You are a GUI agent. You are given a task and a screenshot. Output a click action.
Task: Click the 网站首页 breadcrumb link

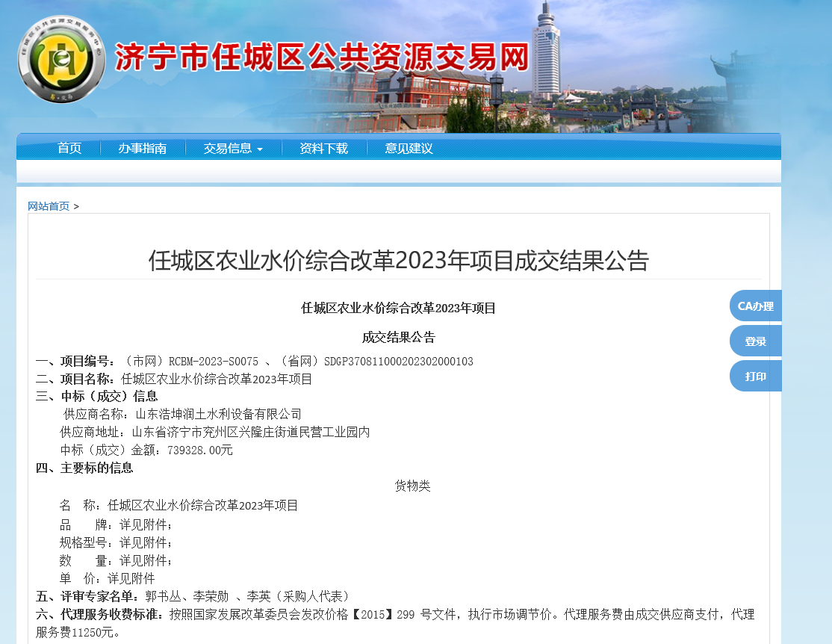(x=49, y=206)
